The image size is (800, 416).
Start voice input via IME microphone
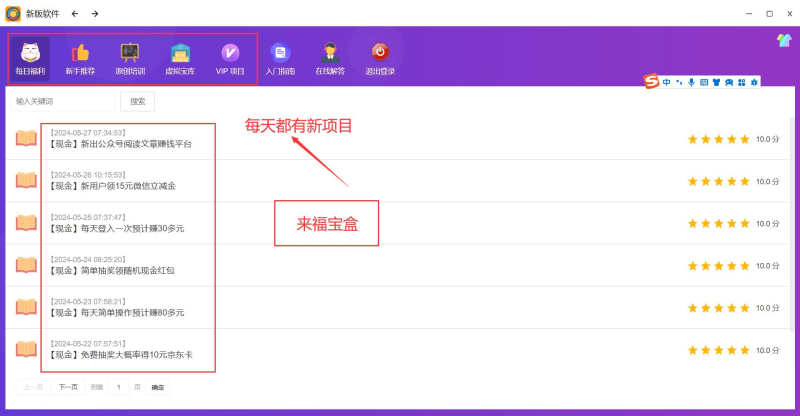(x=691, y=82)
